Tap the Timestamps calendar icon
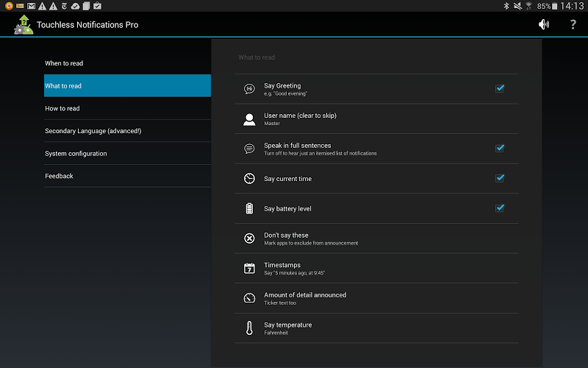The height and width of the screenshot is (368, 588). [249, 269]
